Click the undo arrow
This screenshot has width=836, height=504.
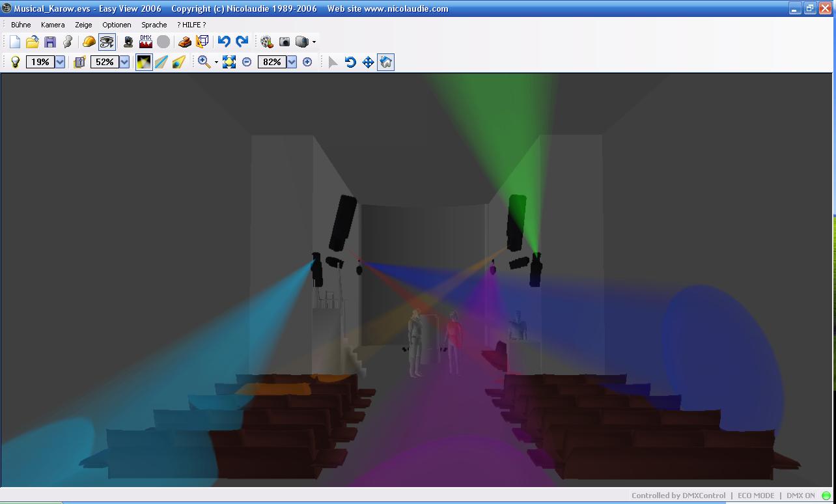[x=224, y=42]
